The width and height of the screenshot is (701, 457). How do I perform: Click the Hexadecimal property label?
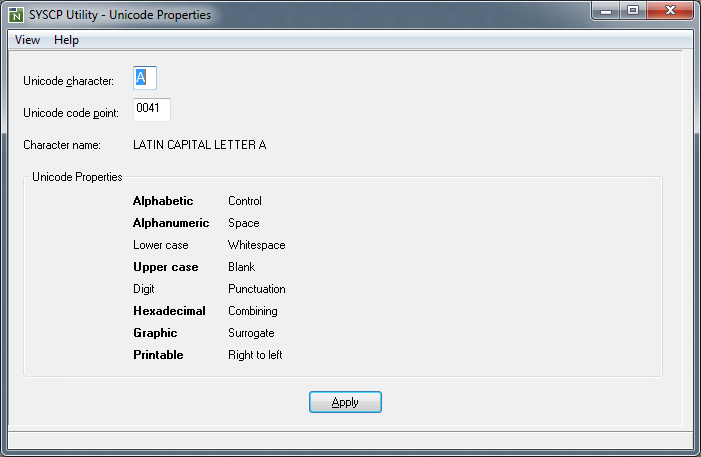tap(169, 311)
